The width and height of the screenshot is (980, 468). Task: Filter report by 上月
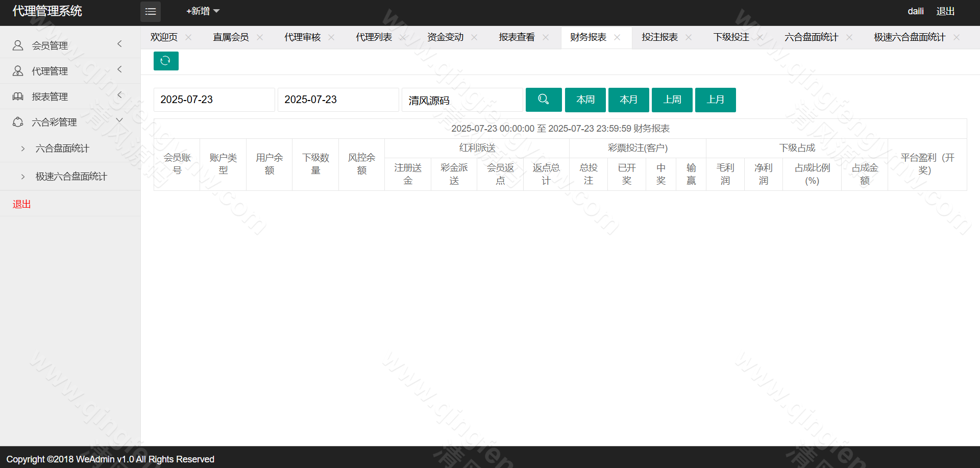pyautogui.click(x=715, y=100)
